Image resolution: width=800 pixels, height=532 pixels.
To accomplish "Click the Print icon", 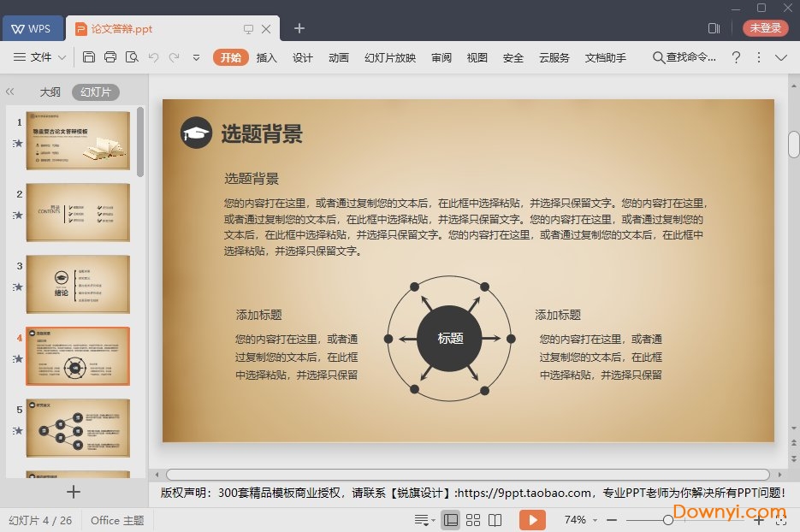I will (x=110, y=57).
